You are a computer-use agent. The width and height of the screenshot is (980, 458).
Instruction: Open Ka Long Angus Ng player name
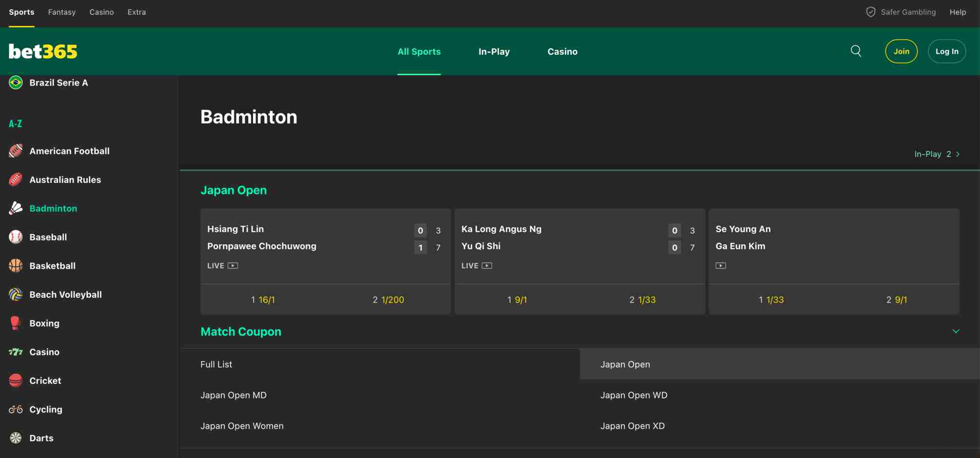point(501,229)
